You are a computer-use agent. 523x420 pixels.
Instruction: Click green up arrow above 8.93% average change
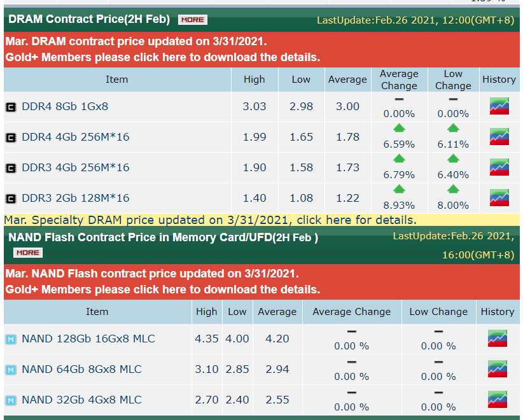point(399,189)
